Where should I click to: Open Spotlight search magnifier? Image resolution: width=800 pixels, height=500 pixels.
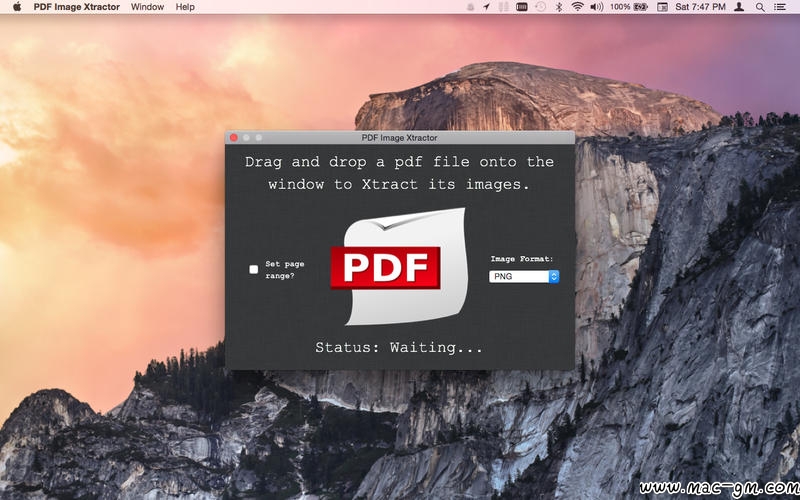760,7
